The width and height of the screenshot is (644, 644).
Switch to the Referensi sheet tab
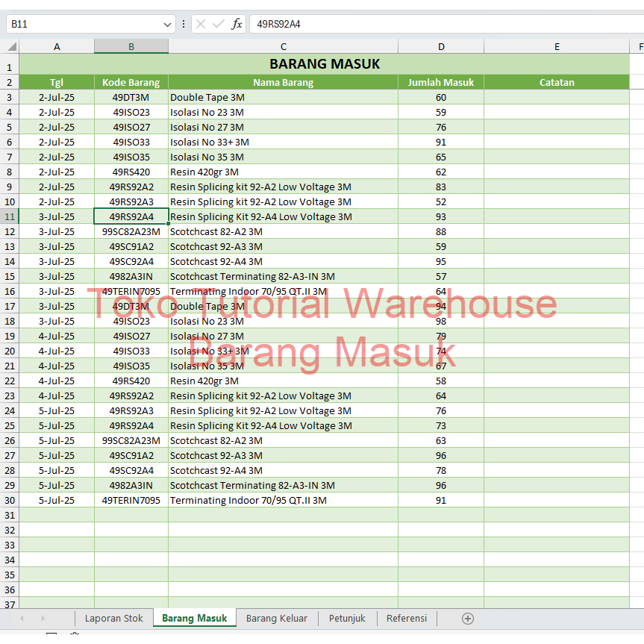407,618
